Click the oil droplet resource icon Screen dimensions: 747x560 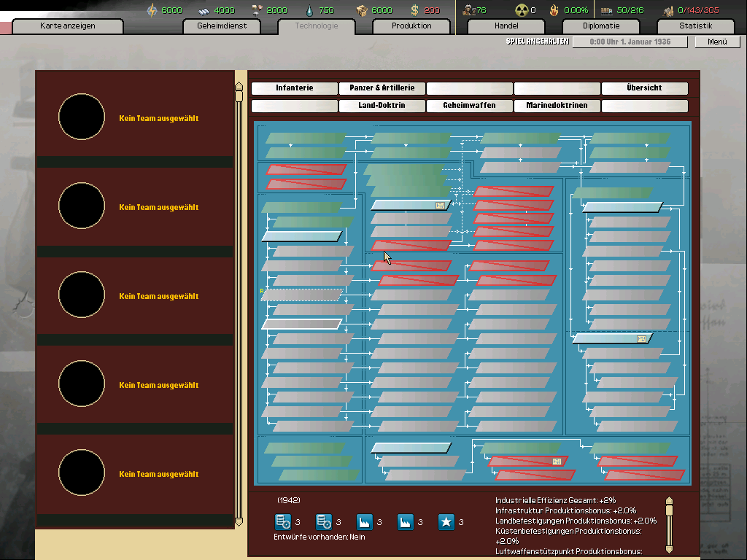click(309, 10)
